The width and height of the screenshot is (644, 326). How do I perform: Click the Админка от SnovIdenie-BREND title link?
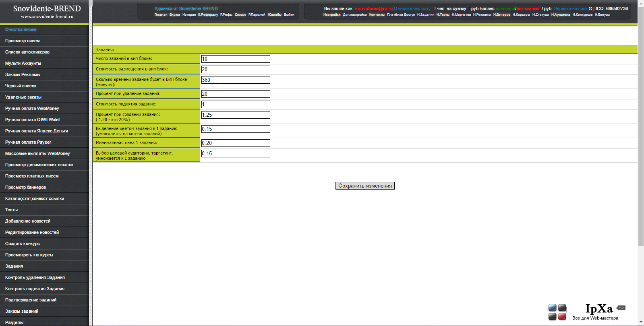186,8
